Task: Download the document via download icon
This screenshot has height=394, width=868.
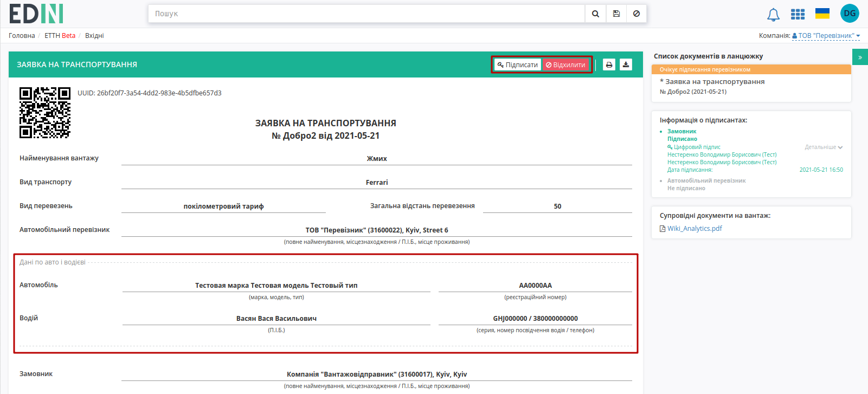Action: point(626,64)
